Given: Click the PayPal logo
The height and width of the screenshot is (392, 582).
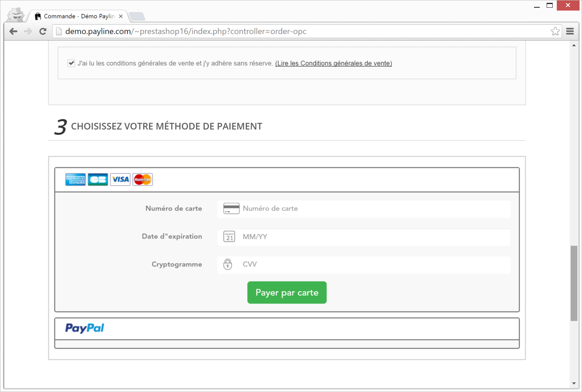Looking at the screenshot, I should tap(85, 328).
